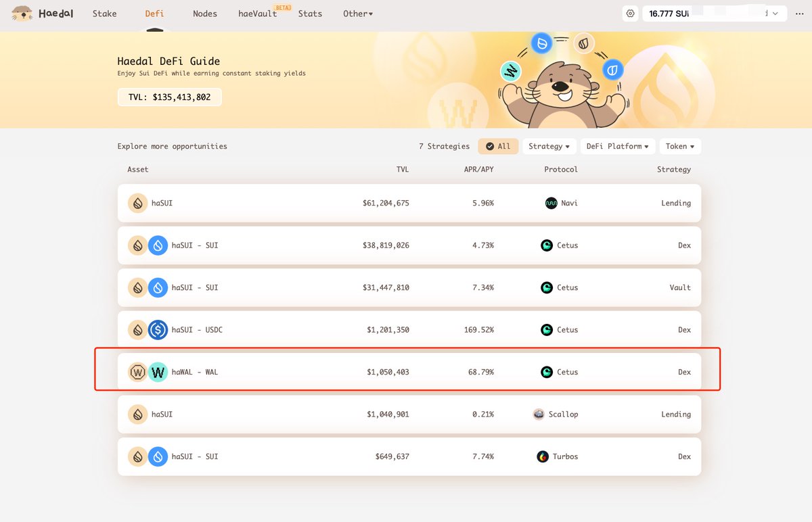
Task: Open the DeFi Platform filter dropdown
Action: [x=618, y=146]
